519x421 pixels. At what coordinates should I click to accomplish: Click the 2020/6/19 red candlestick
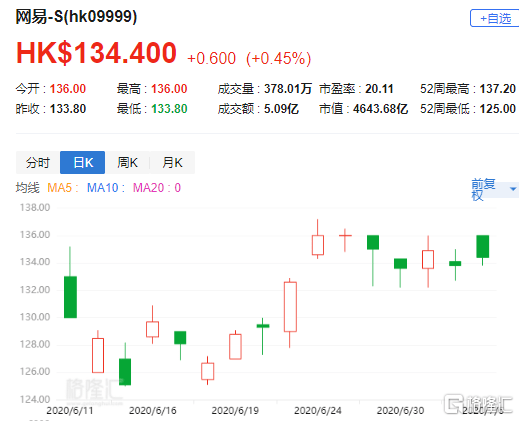click(235, 347)
